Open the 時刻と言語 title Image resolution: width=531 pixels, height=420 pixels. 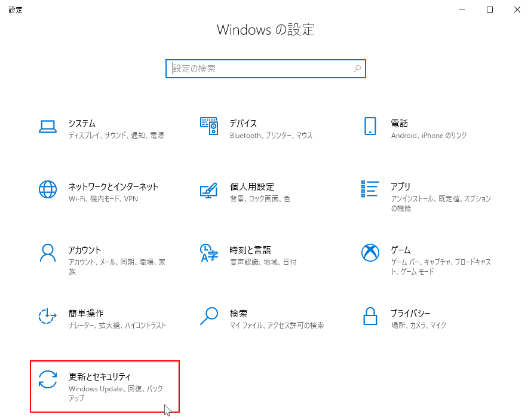250,250
